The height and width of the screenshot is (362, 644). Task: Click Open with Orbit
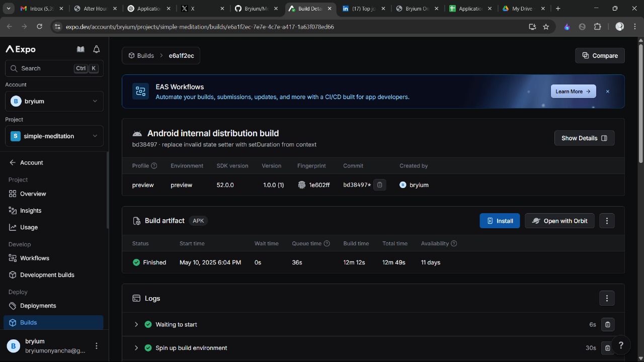point(559,221)
